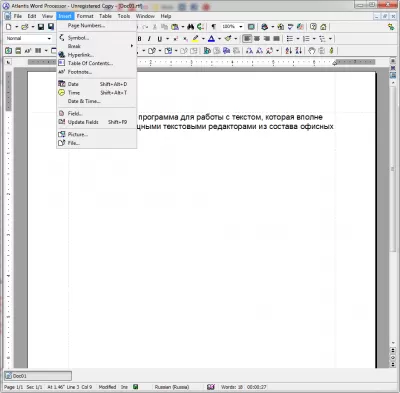Click the first Save floppy disk icon
The image size is (400, 393).
tap(41, 27)
